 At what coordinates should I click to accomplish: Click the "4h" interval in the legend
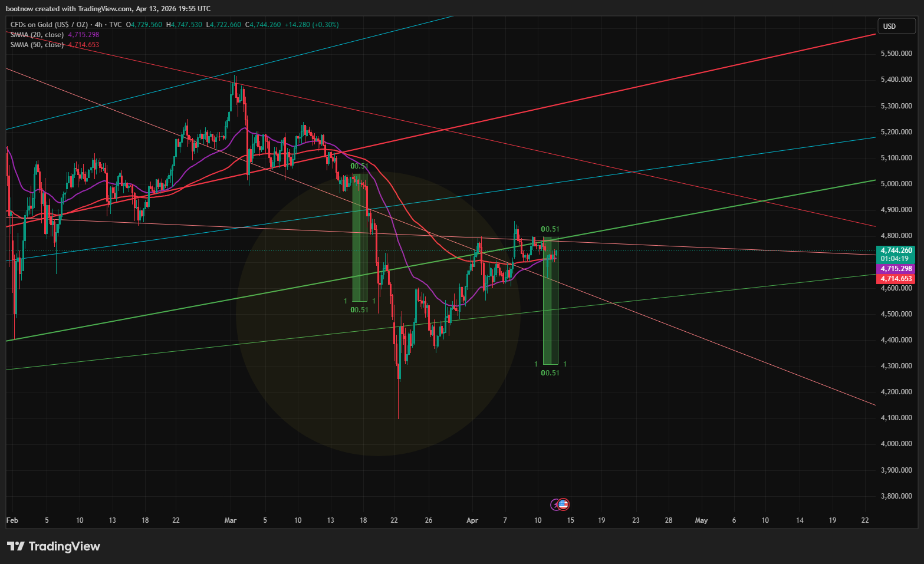tap(98, 25)
